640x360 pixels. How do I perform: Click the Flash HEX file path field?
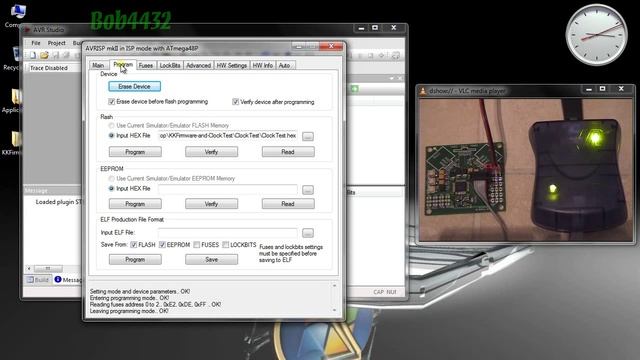coord(228,136)
